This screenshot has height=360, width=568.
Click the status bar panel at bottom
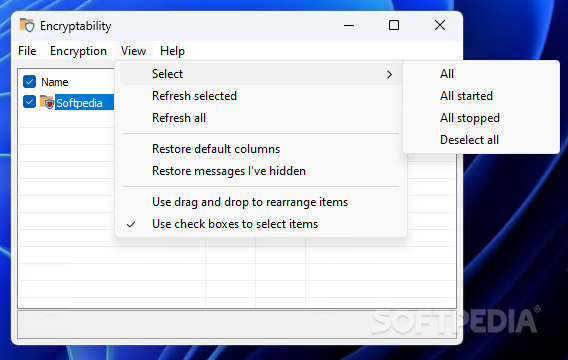click(237, 325)
